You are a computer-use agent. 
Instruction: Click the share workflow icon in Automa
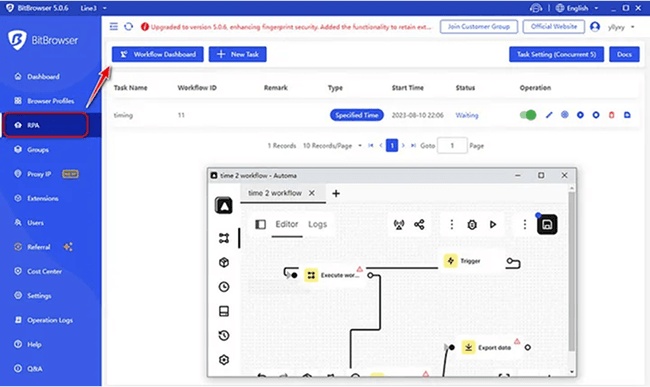pyautogui.click(x=419, y=225)
